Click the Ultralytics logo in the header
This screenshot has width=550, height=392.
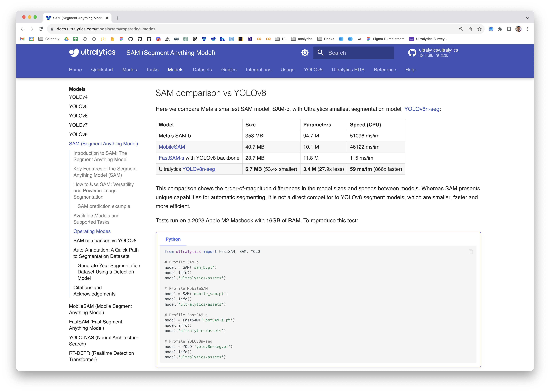93,52
